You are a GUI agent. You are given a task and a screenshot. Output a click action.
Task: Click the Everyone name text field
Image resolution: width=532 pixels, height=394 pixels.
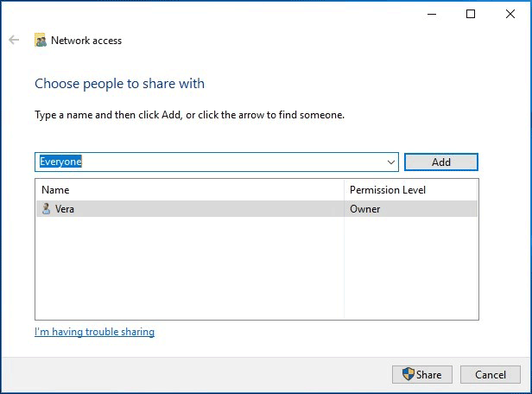point(207,162)
